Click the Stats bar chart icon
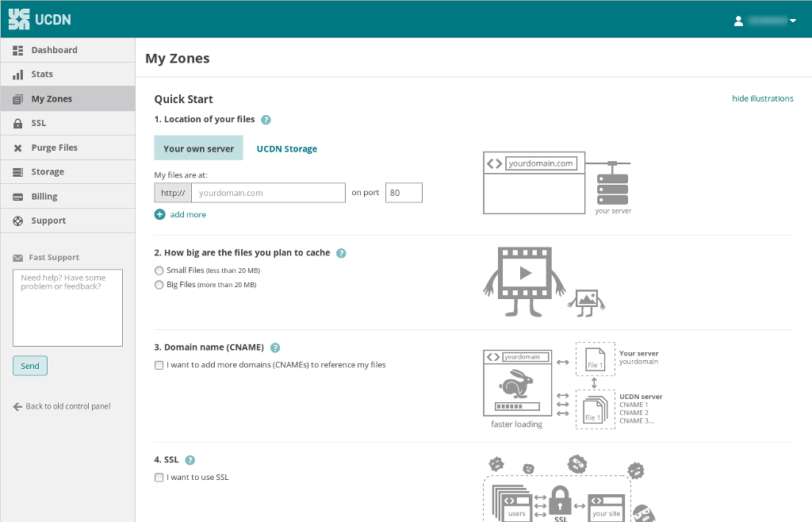The width and height of the screenshot is (812, 522). [18, 75]
